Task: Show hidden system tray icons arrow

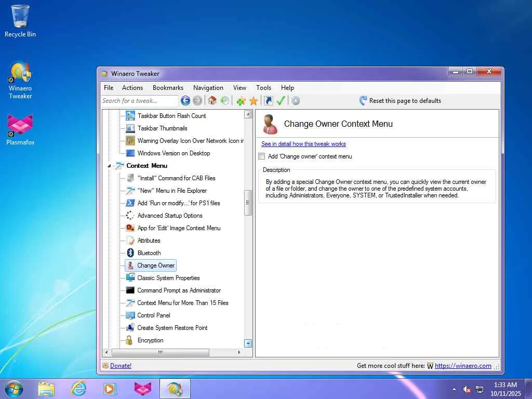Action: (454, 389)
